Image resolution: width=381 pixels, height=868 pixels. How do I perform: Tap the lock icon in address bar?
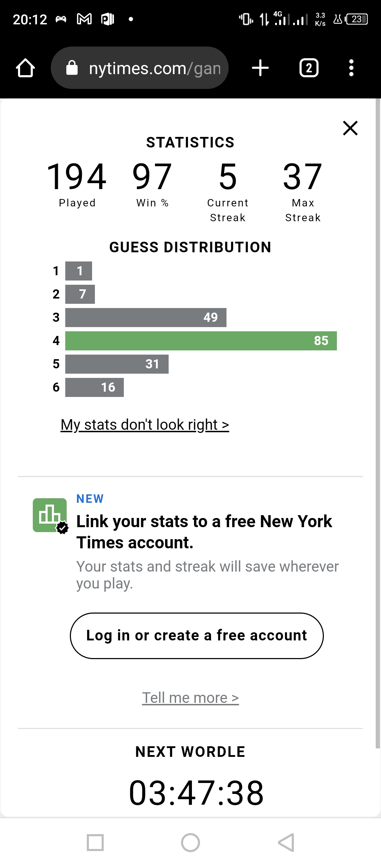coord(72,68)
